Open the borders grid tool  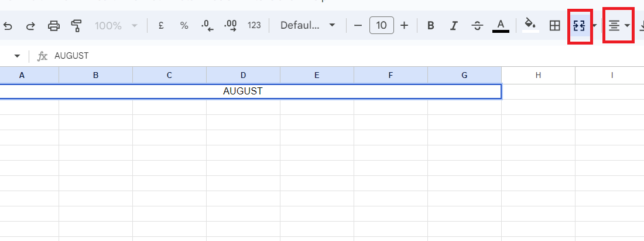(554, 26)
